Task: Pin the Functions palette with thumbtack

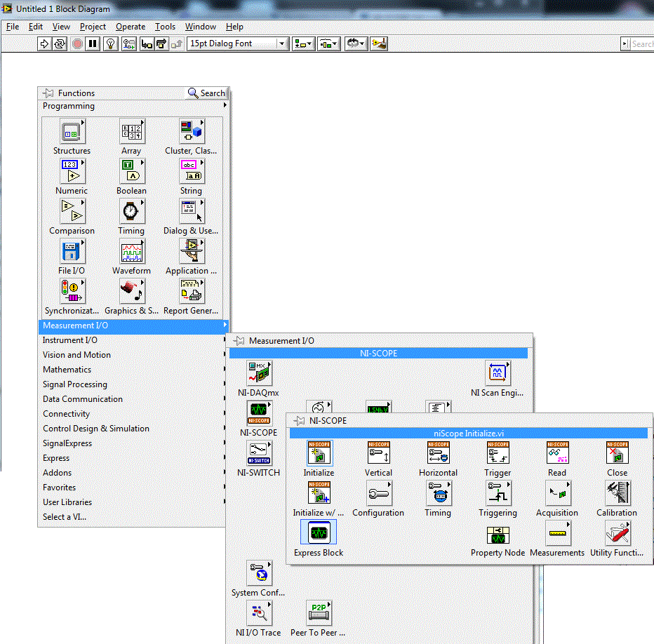Action: [x=48, y=93]
